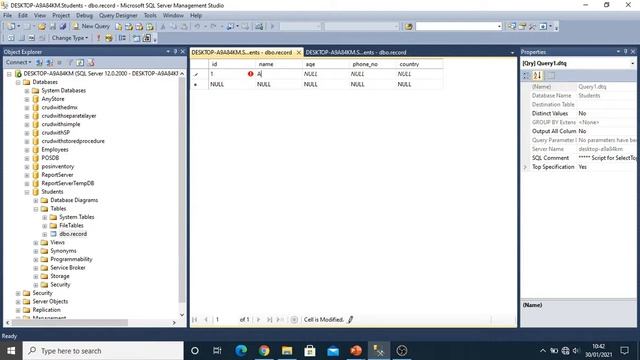This screenshot has width=640, height=360.
Task: Click the Distinct Values property row
Action: click(x=579, y=113)
